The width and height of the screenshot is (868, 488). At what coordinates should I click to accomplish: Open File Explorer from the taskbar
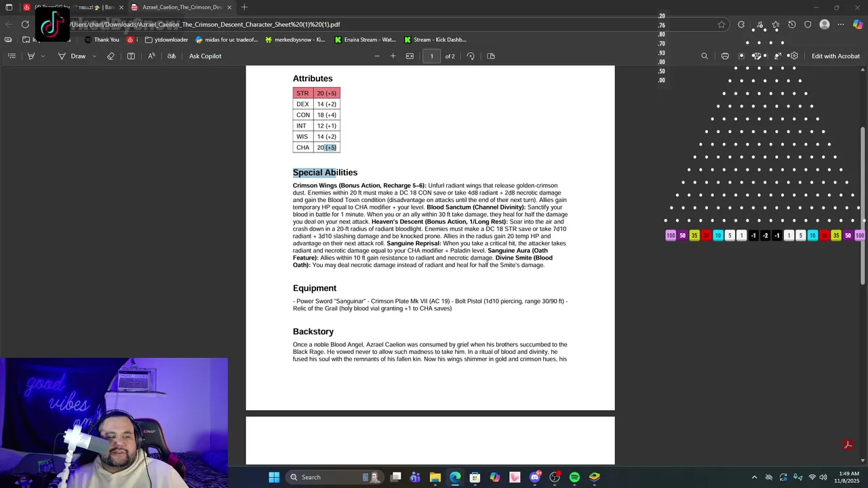[435, 477]
